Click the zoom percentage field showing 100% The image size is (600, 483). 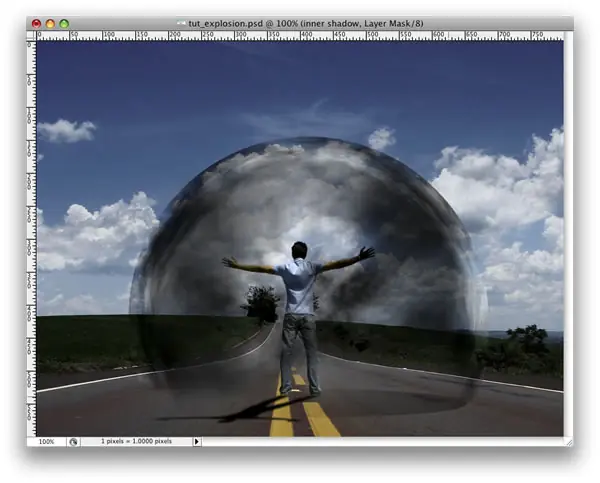pos(47,442)
